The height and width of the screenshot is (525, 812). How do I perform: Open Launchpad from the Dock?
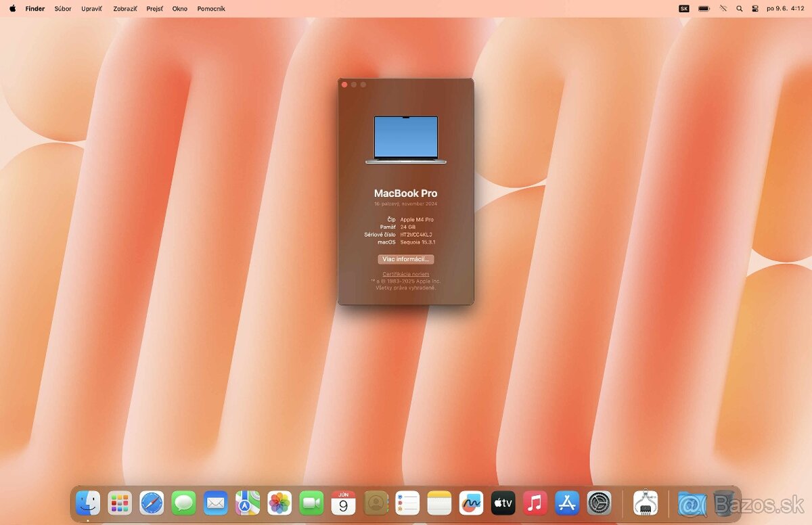(120, 503)
